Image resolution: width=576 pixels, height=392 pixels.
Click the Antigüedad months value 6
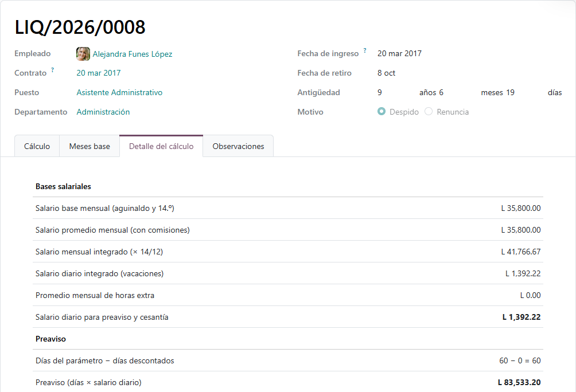click(x=441, y=92)
